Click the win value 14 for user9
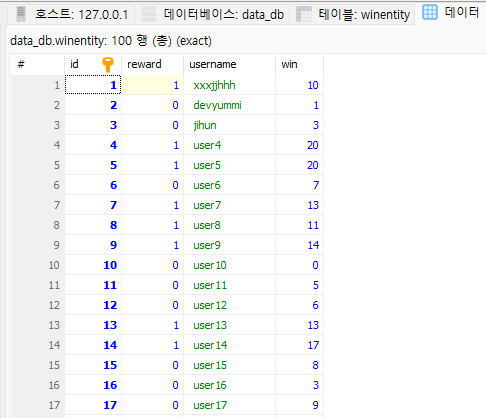Viewport: 486px width, 418px height. point(299,245)
